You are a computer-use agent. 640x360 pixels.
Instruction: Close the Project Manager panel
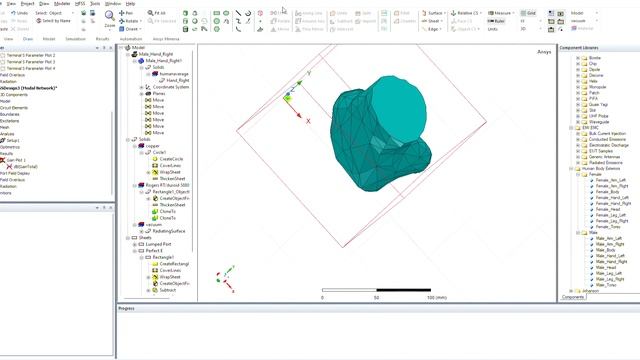click(111, 48)
